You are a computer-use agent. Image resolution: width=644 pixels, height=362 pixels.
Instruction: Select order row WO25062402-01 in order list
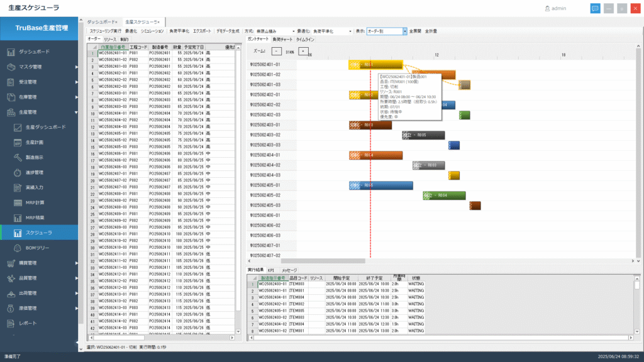162,73
